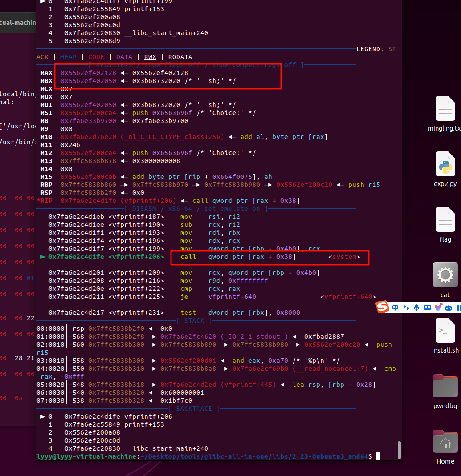Click the RDI register address value
Image resolution: width=461 pixels, height=476 pixels.
(x=88, y=105)
